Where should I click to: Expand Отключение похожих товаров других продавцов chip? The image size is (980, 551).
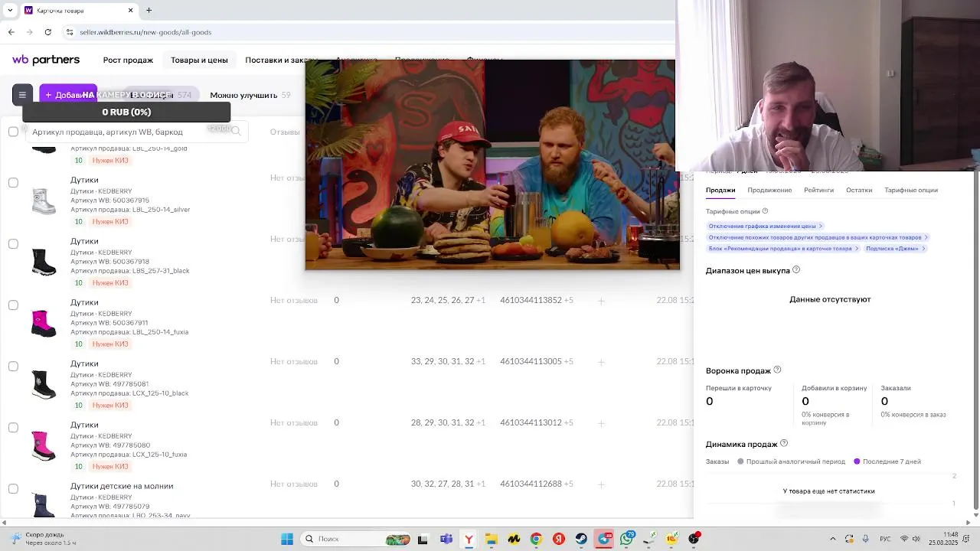click(x=818, y=237)
